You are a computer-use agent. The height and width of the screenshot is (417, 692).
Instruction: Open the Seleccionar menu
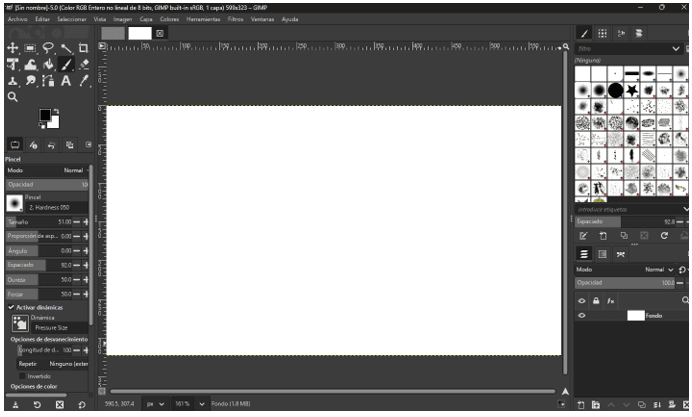pos(72,19)
